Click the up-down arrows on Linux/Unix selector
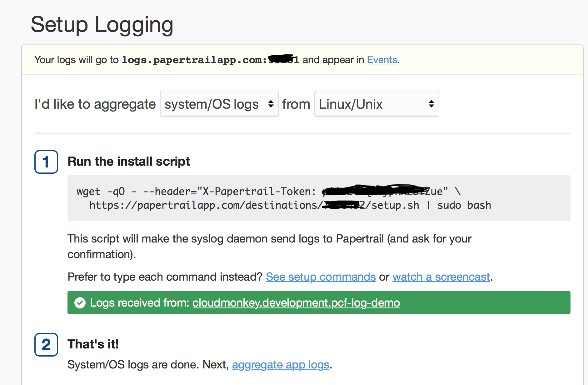This screenshot has height=385, width=588. click(x=431, y=104)
